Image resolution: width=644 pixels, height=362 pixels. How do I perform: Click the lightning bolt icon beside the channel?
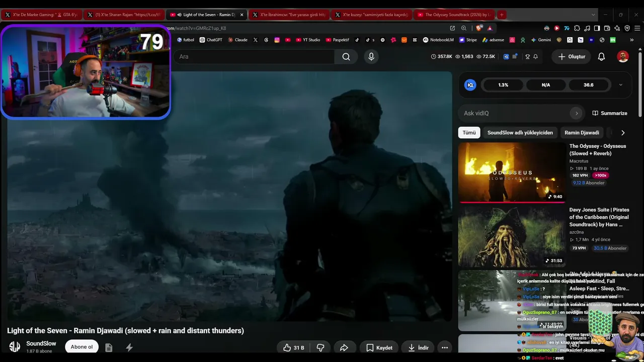pyautogui.click(x=129, y=347)
